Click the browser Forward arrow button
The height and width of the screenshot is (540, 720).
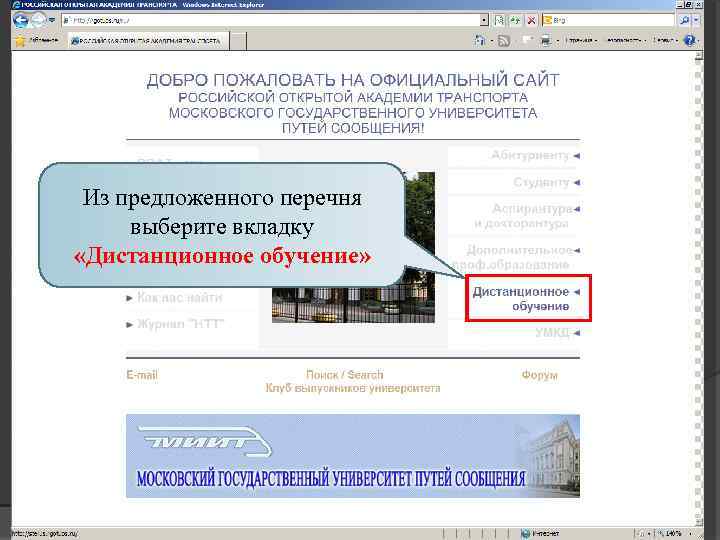click(x=38, y=20)
